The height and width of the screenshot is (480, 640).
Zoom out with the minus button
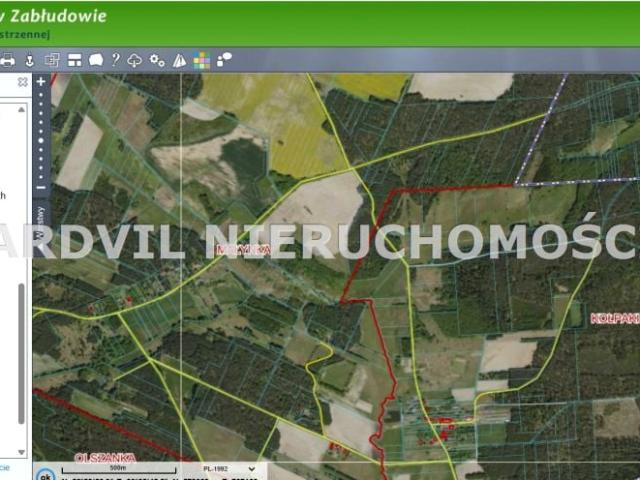[x=41, y=187]
